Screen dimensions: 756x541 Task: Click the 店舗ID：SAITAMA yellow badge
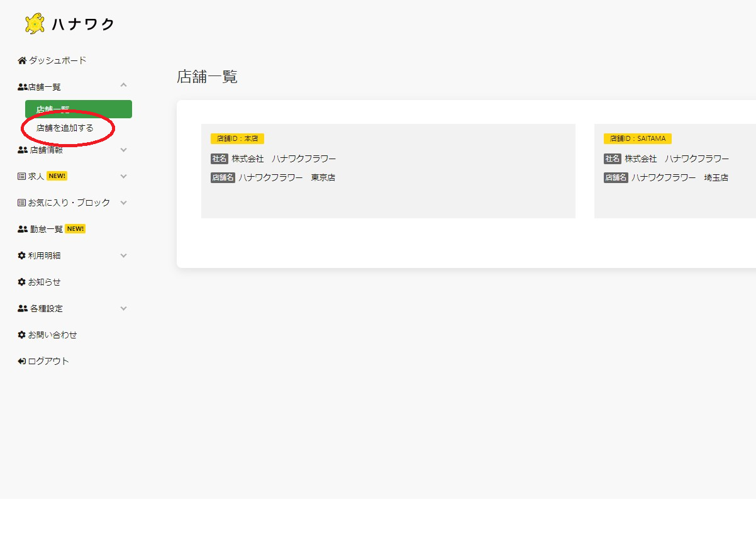(637, 138)
